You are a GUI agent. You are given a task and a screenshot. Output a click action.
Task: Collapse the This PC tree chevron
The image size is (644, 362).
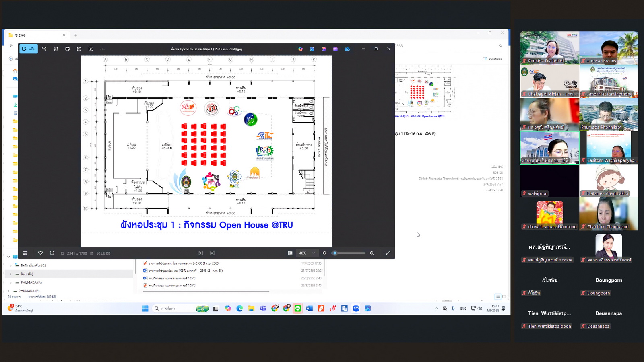[x=8, y=257]
